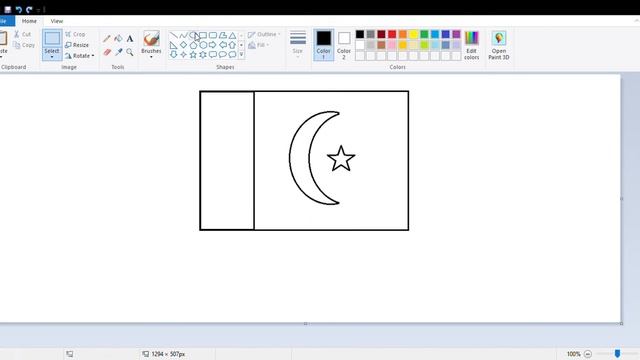Image resolution: width=640 pixels, height=360 pixels.
Task: Choose the Hexagon shape
Action: coord(203,45)
